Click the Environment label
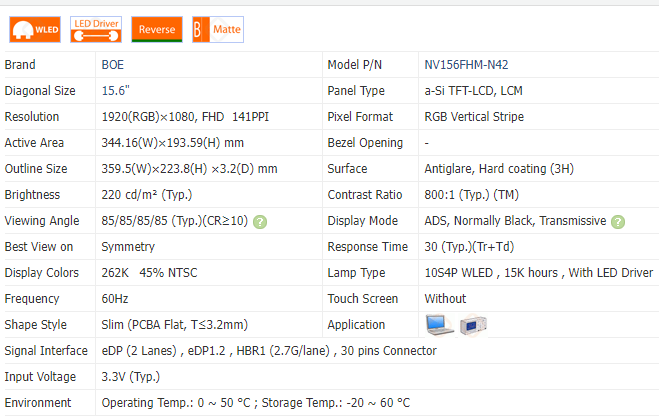This screenshot has height=418, width=659. coord(38,403)
